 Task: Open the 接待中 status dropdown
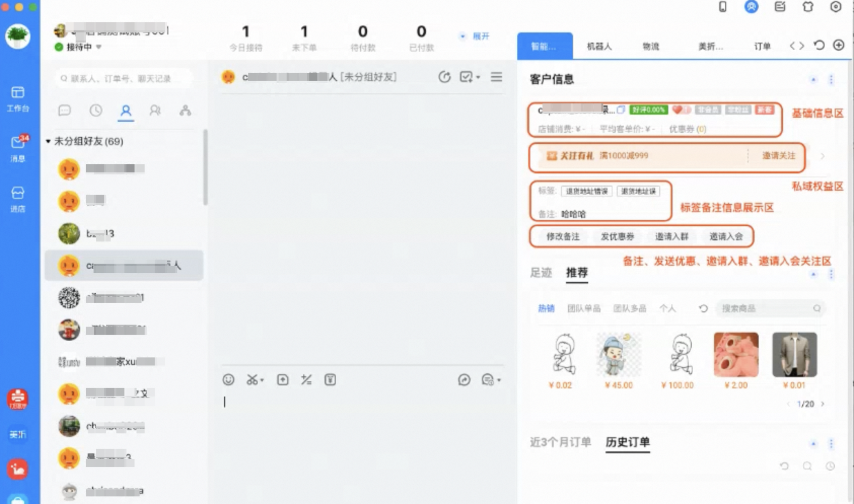tap(99, 47)
